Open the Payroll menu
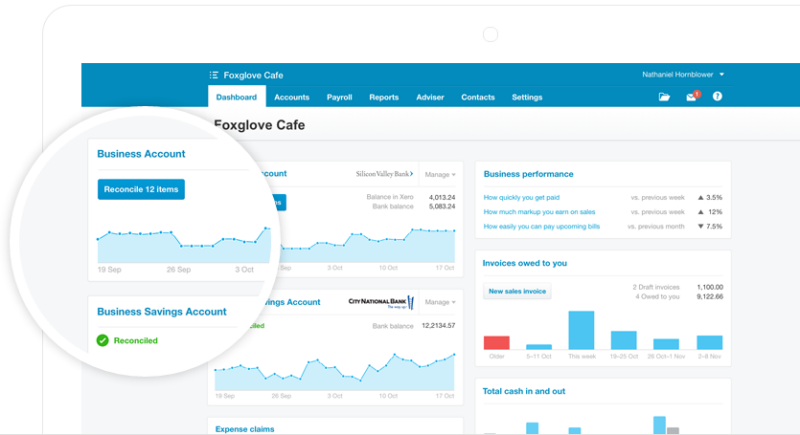Viewport: 800px width, 435px height. tap(339, 97)
